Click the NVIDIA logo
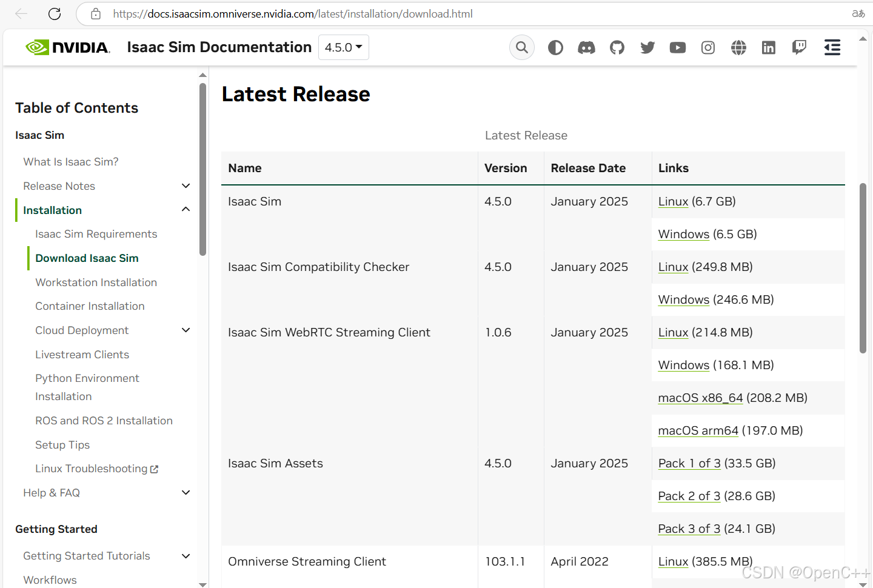The height and width of the screenshot is (588, 873). [68, 47]
